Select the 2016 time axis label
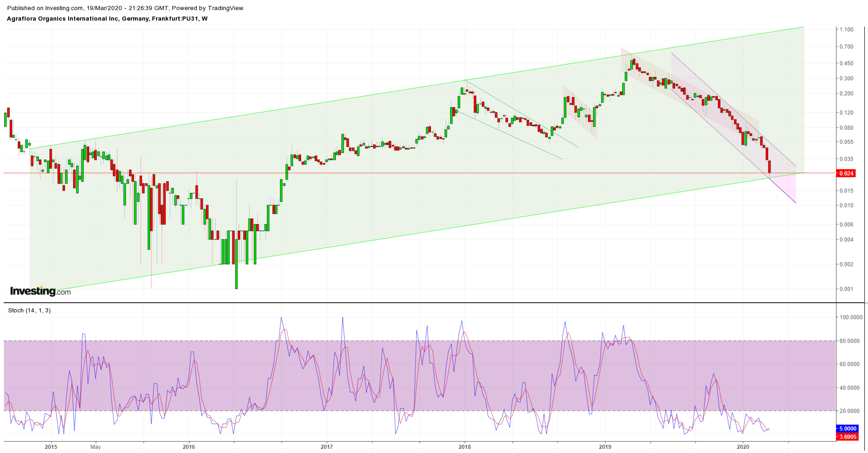This screenshot has width=868, height=453. pos(189,447)
